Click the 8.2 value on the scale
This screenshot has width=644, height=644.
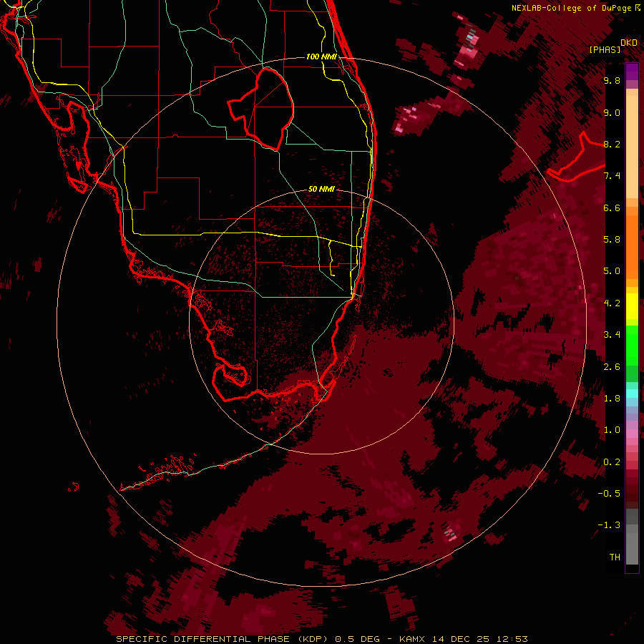click(612, 144)
